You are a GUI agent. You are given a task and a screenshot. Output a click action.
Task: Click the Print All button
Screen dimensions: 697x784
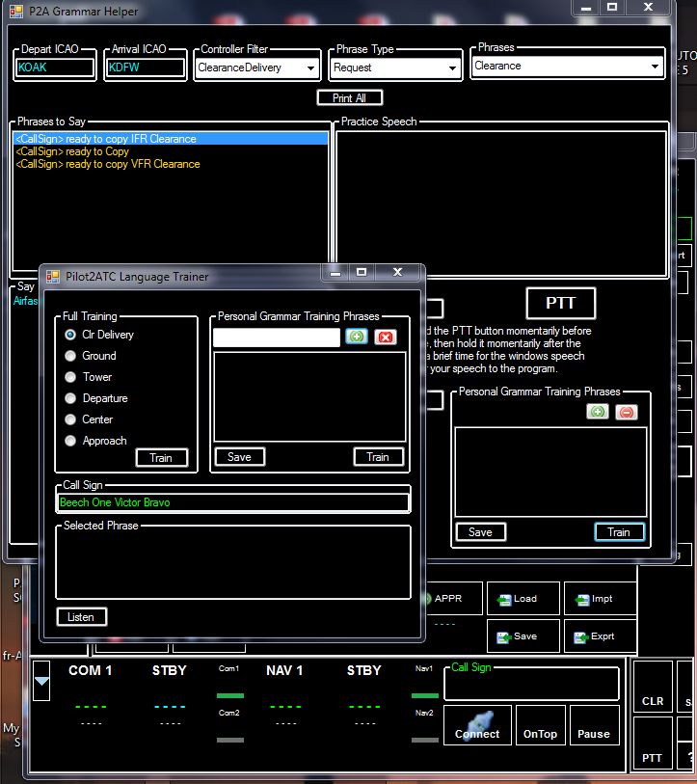tap(350, 98)
